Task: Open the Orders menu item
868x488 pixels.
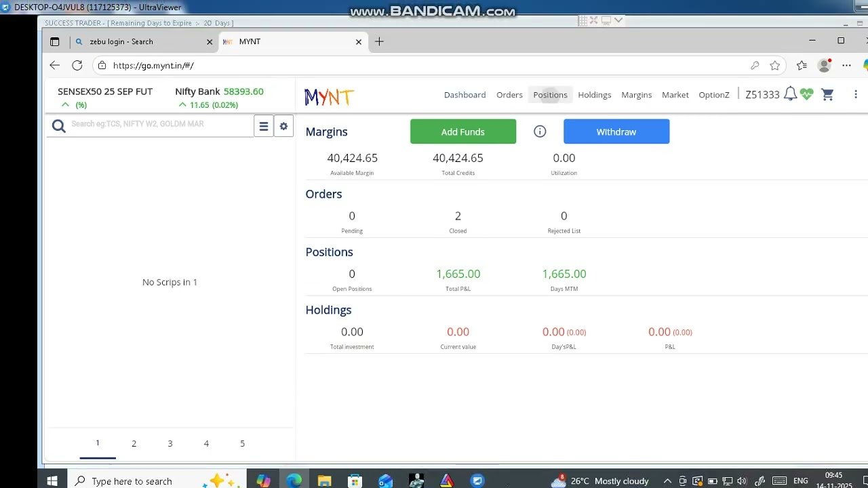Action: pos(509,95)
